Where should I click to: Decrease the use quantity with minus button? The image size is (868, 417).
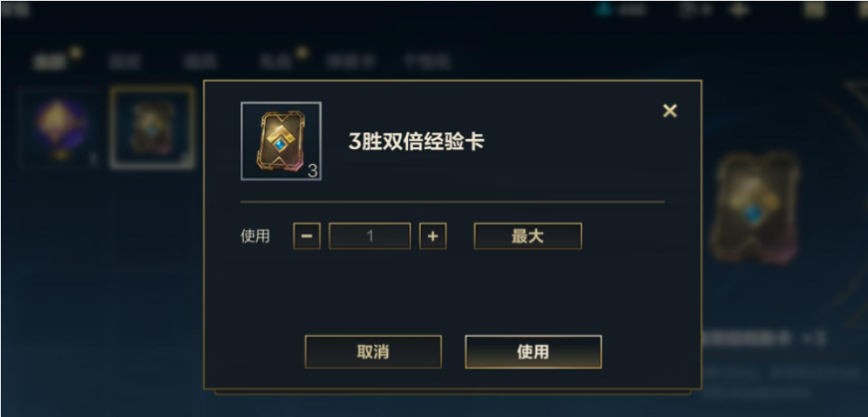tap(307, 236)
